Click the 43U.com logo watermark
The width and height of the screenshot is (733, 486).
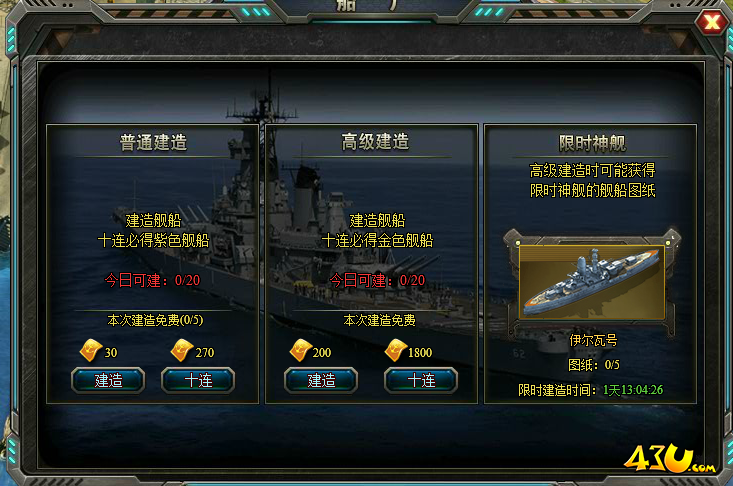point(669,459)
